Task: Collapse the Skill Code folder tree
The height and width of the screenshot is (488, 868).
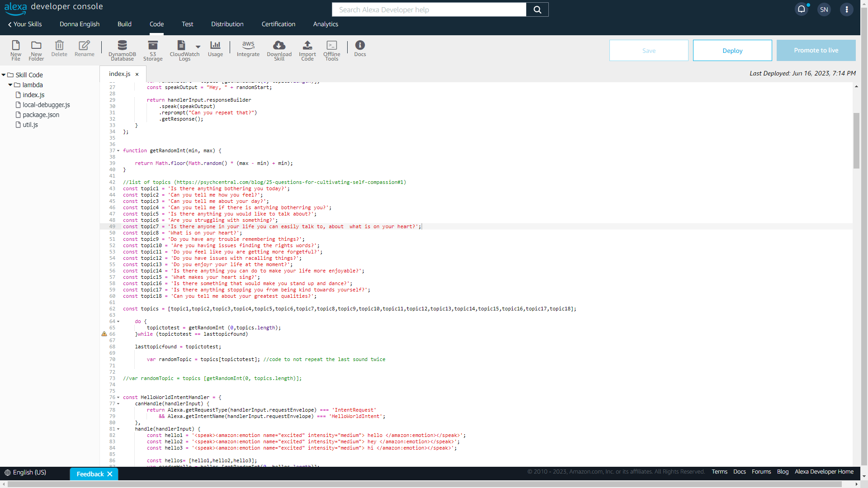Action: click(x=4, y=75)
